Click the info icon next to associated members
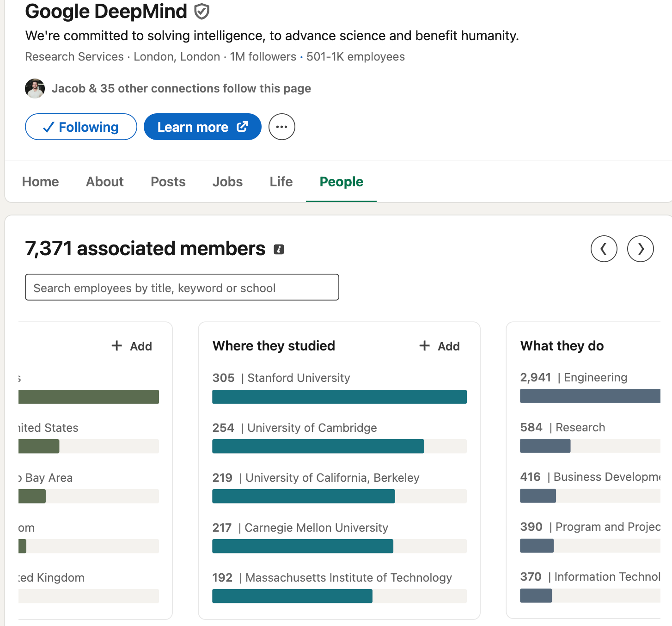Image resolution: width=672 pixels, height=626 pixels. pos(279,250)
